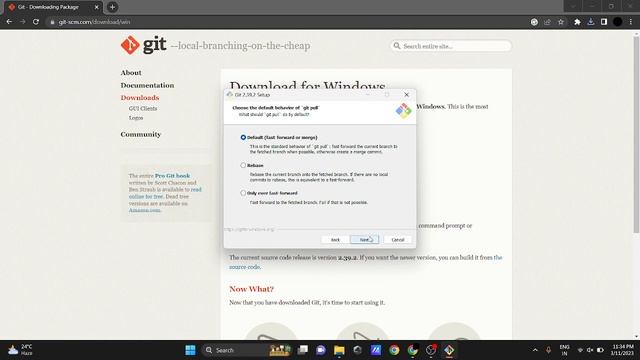Image resolution: width=640 pixels, height=360 pixels.
Task: Select Default (fast-forward or merge) option
Action: (x=243, y=138)
